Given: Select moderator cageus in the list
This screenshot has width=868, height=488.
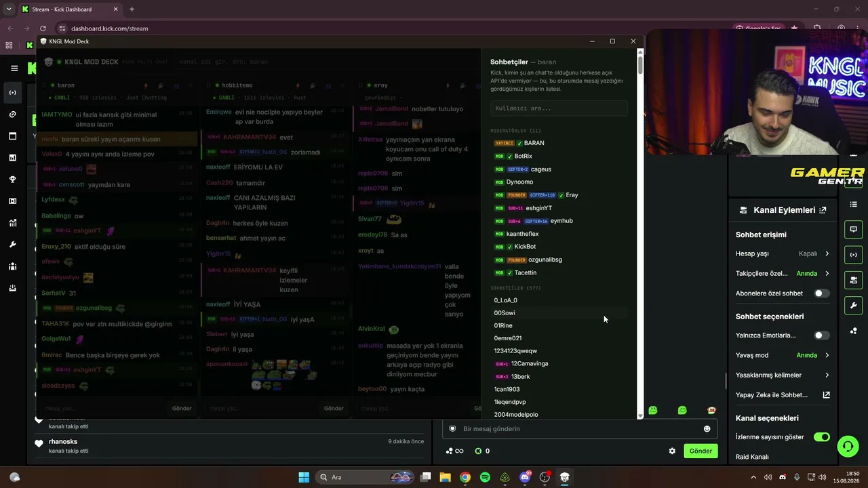Looking at the screenshot, I should tap(540, 169).
